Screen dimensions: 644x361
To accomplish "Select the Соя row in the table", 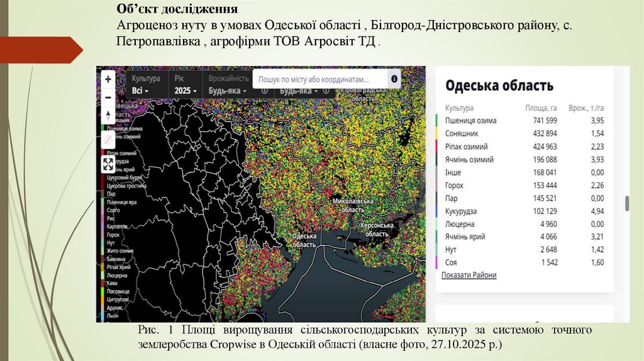I will coord(525,262).
